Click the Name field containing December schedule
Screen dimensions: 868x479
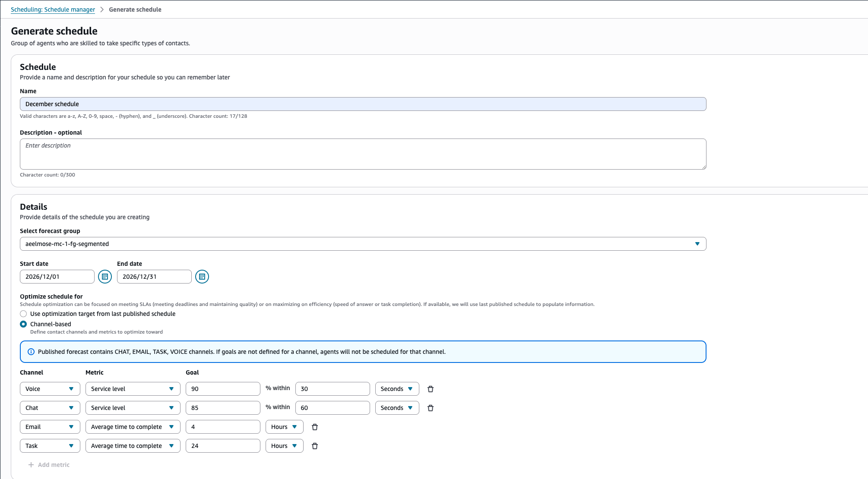pyautogui.click(x=363, y=104)
